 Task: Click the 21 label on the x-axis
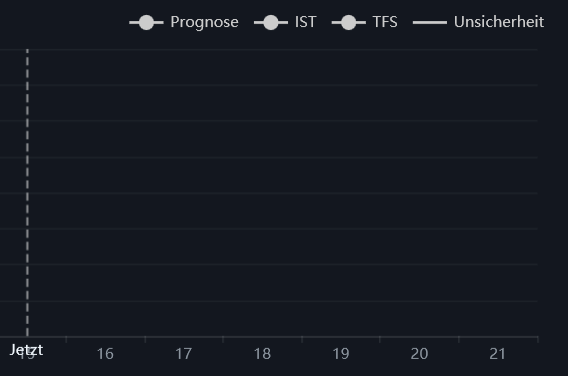(498, 354)
